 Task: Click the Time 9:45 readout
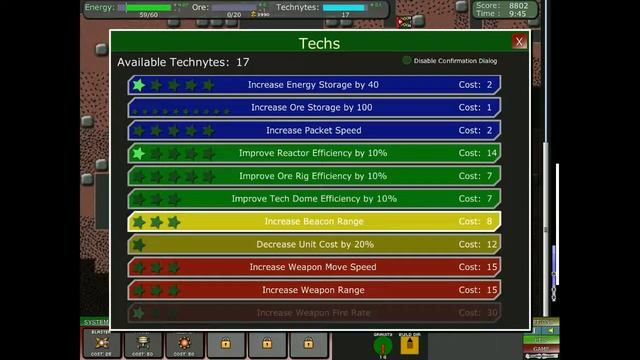point(501,14)
